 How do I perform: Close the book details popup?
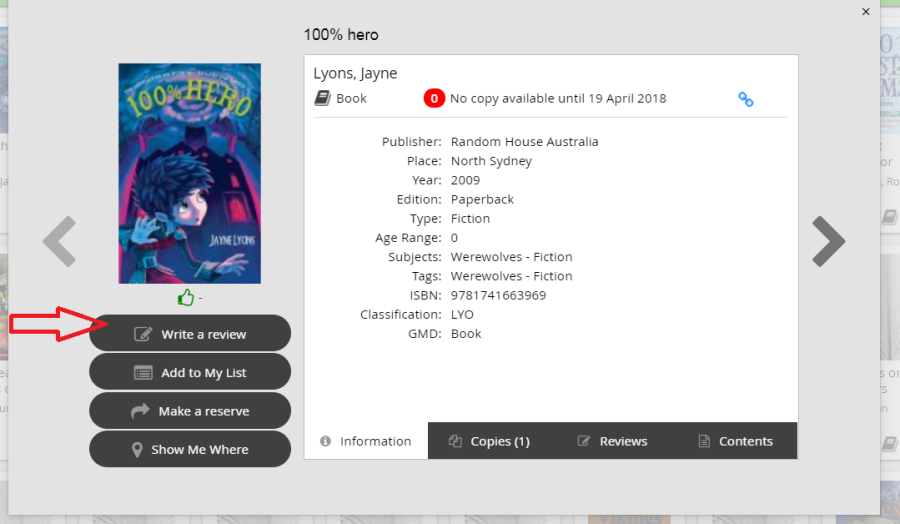tap(866, 11)
